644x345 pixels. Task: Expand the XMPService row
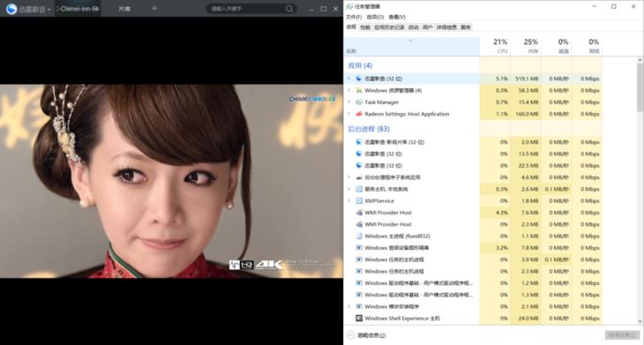point(349,201)
